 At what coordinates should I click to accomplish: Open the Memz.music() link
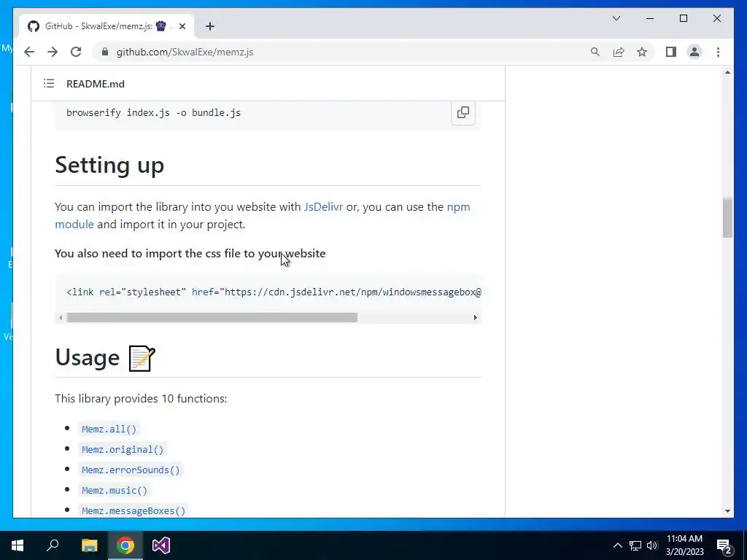(115, 491)
